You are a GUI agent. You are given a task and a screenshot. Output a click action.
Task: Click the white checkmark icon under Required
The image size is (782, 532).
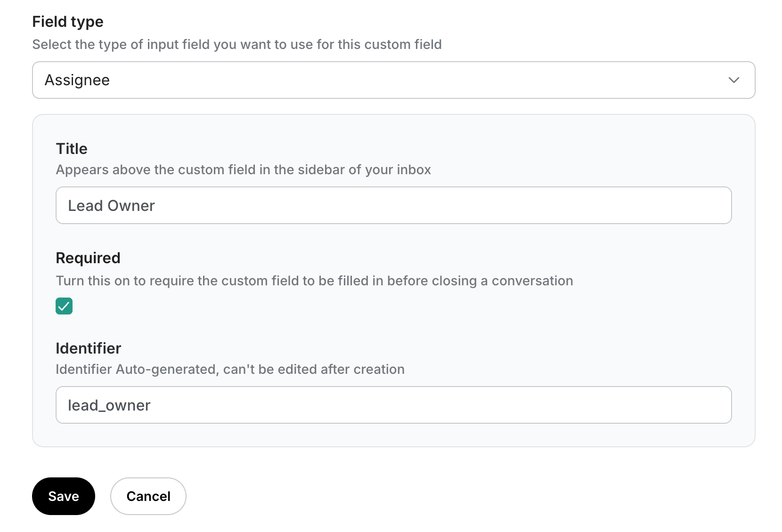tap(64, 306)
